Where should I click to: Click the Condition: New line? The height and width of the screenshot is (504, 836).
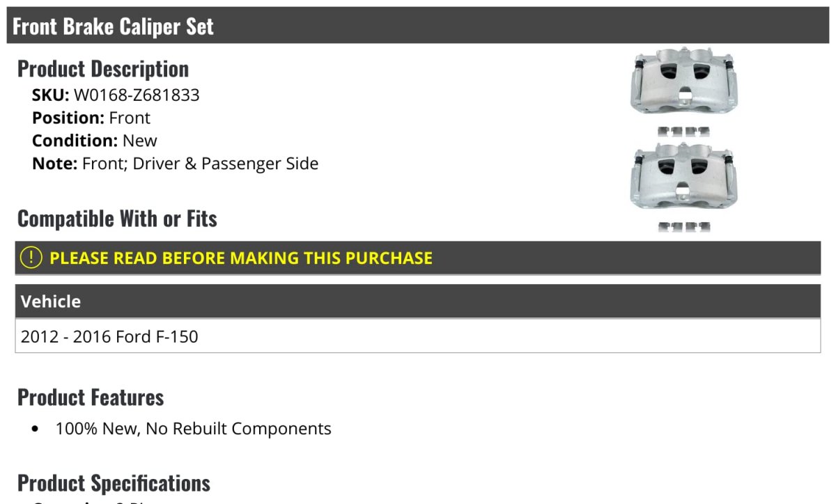pos(95,141)
